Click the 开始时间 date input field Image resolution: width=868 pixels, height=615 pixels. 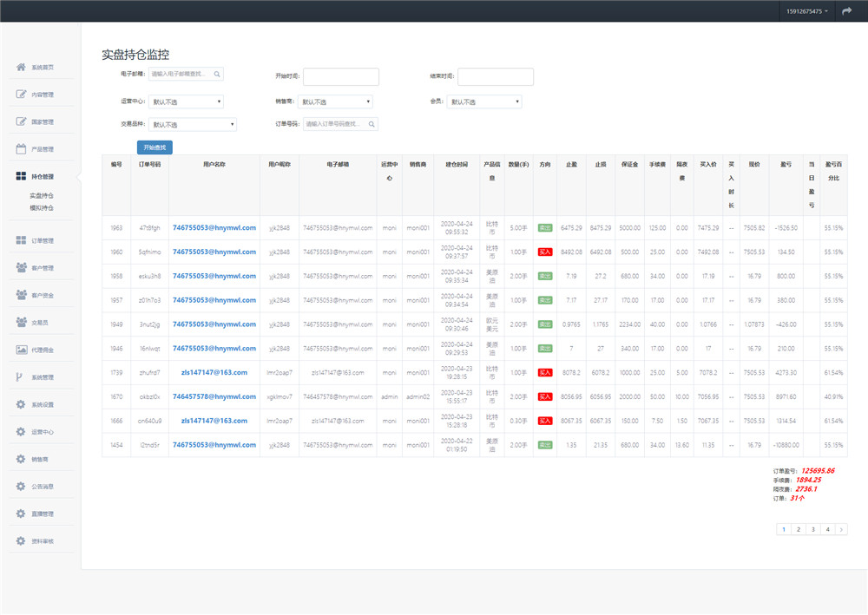tap(341, 77)
